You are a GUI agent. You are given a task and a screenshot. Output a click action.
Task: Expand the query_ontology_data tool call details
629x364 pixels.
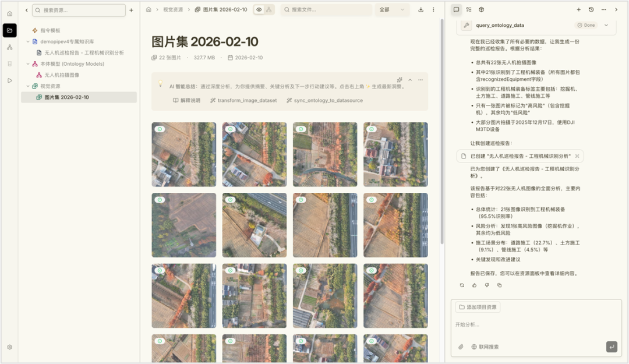click(606, 25)
